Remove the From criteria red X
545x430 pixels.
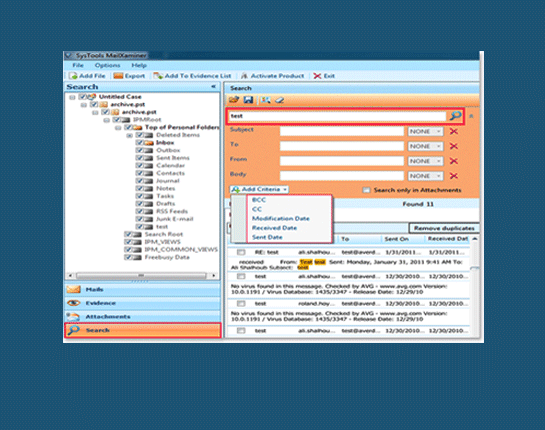tap(454, 161)
